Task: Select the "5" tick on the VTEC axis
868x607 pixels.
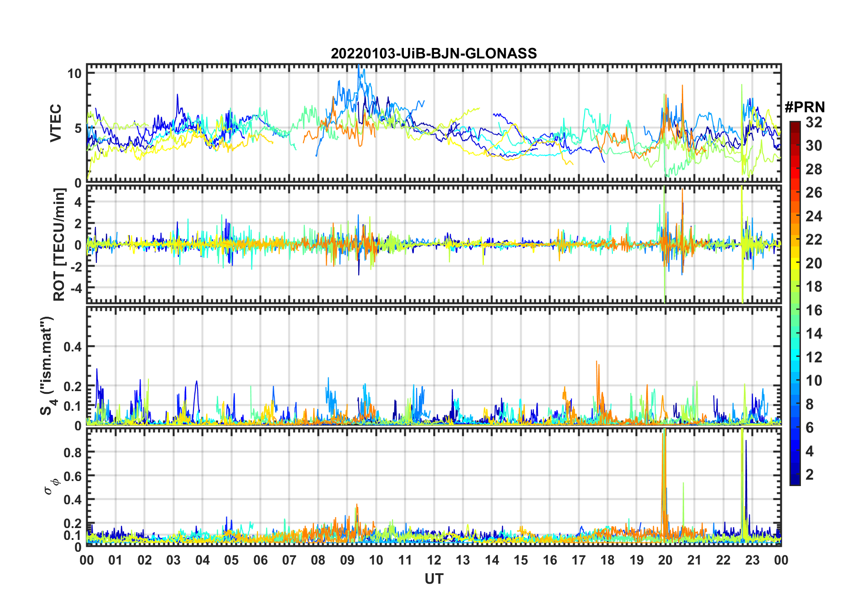Action: (78, 128)
